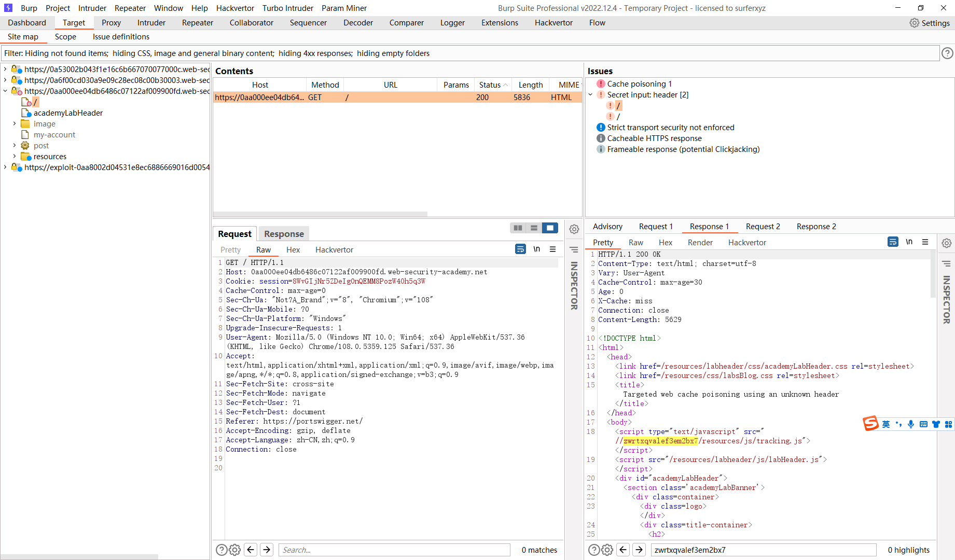This screenshot has height=560, width=955.
Task: Toggle non-printable characters \n in Response 1 editor
Action: (909, 242)
